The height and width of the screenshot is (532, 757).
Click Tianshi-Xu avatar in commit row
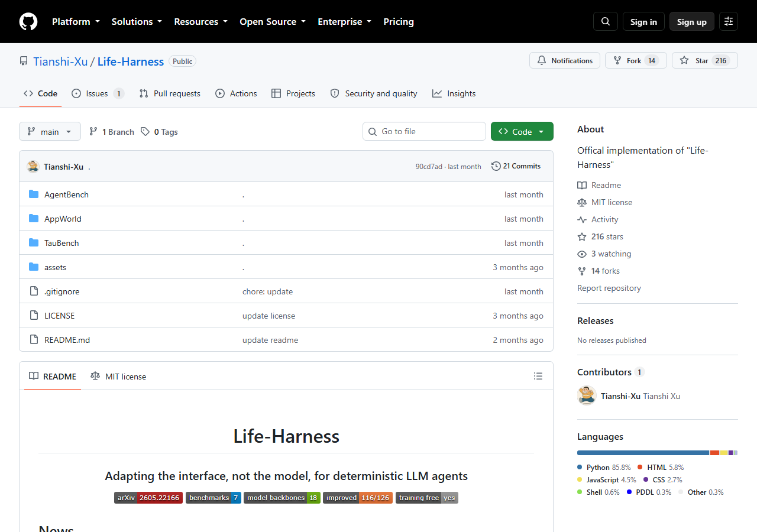click(x=33, y=166)
